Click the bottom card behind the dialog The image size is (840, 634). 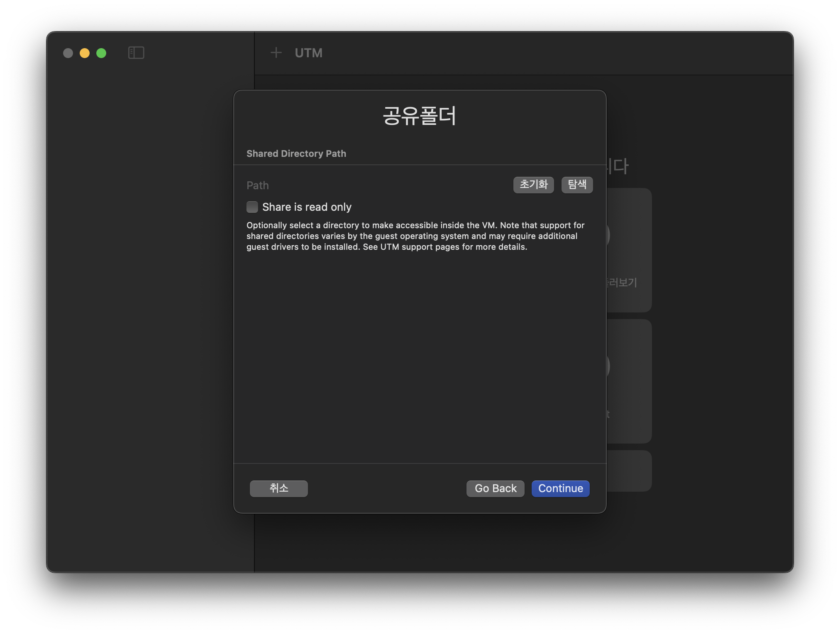[629, 471]
